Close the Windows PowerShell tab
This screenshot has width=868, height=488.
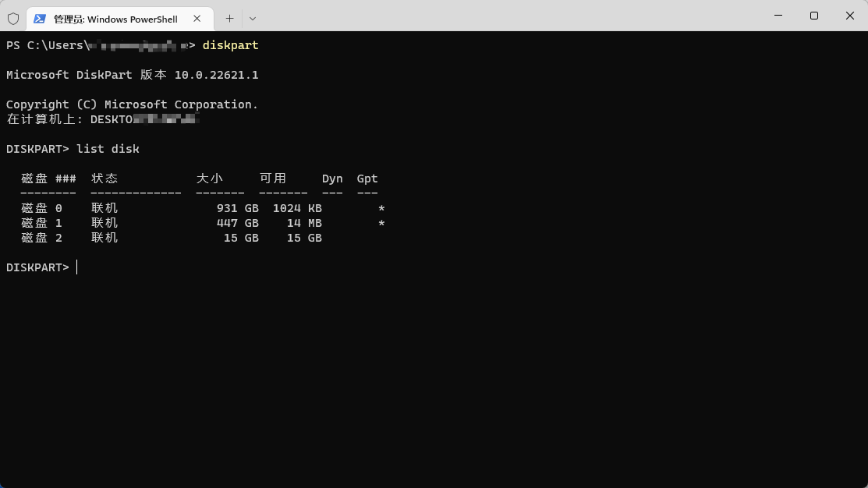pos(197,19)
